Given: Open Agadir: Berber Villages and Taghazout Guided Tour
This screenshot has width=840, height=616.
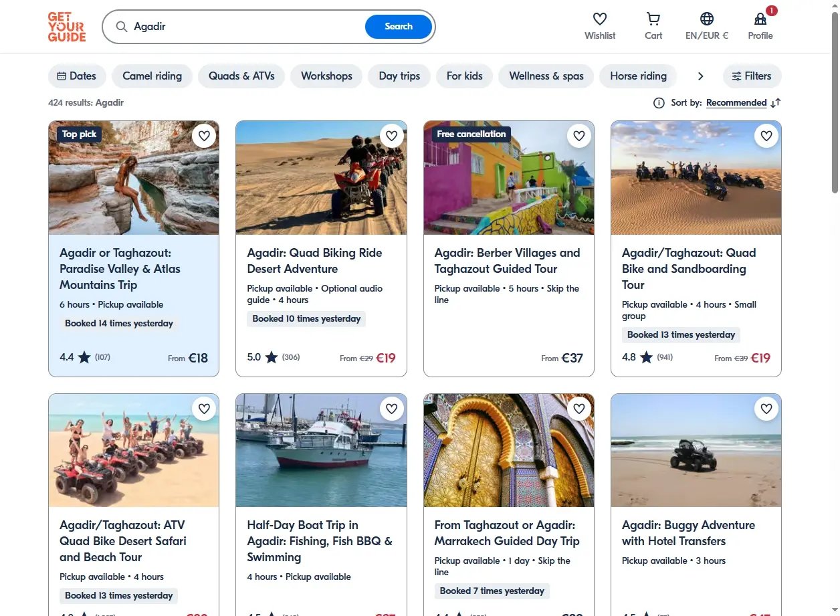Looking at the screenshot, I should (507, 261).
